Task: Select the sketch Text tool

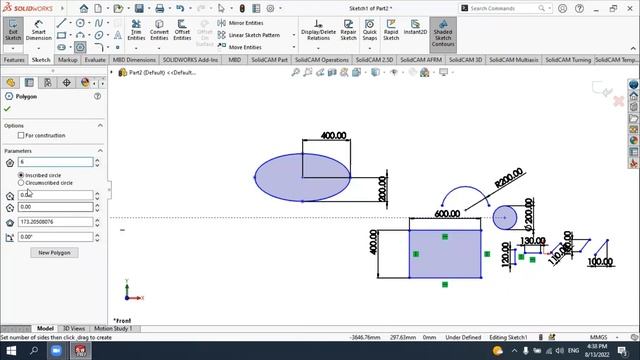Action: coord(118,35)
